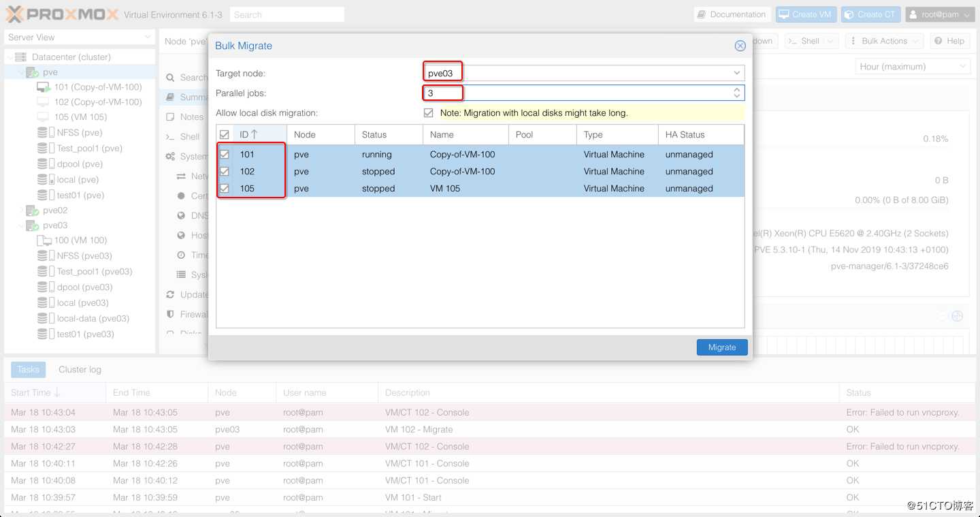Click the running VM 101 monitor icon

44,87
